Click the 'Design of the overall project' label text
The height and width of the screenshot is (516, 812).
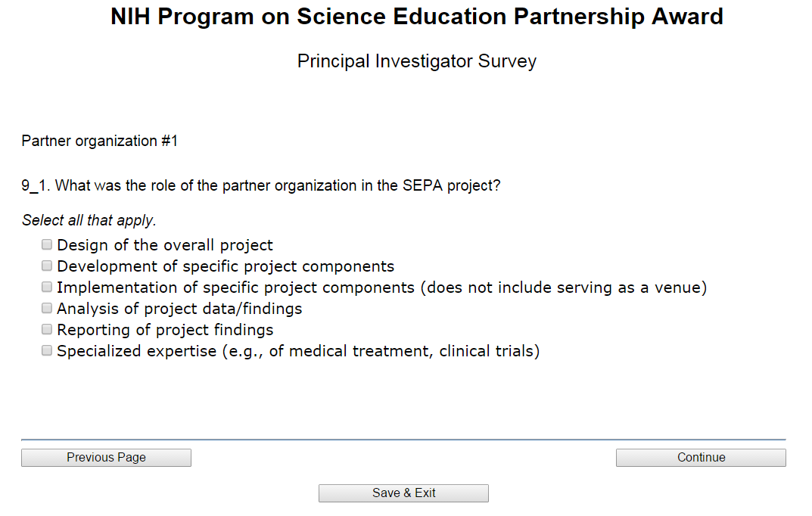[x=165, y=245]
